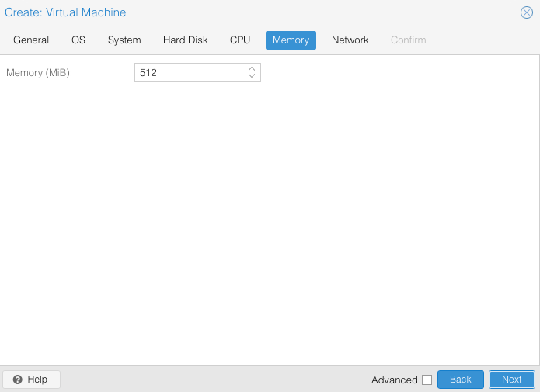This screenshot has height=392, width=540.
Task: Proceed with the Next button
Action: coord(511,380)
